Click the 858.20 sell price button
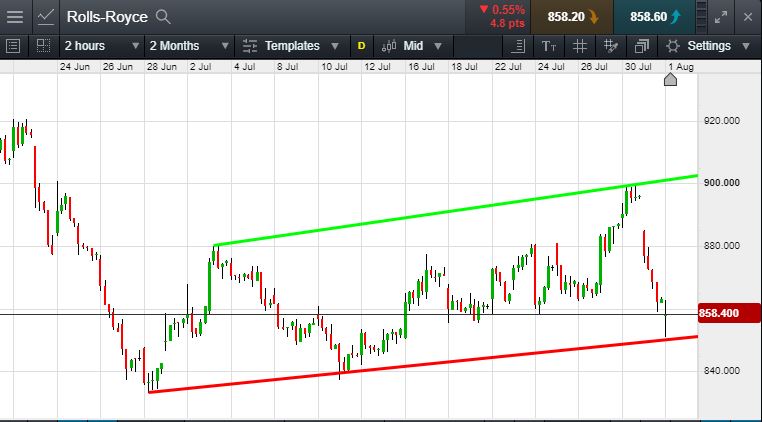 click(572, 17)
